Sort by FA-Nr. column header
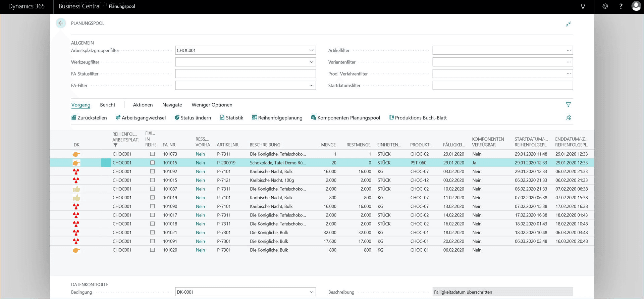The width and height of the screenshot is (644, 299). click(169, 145)
